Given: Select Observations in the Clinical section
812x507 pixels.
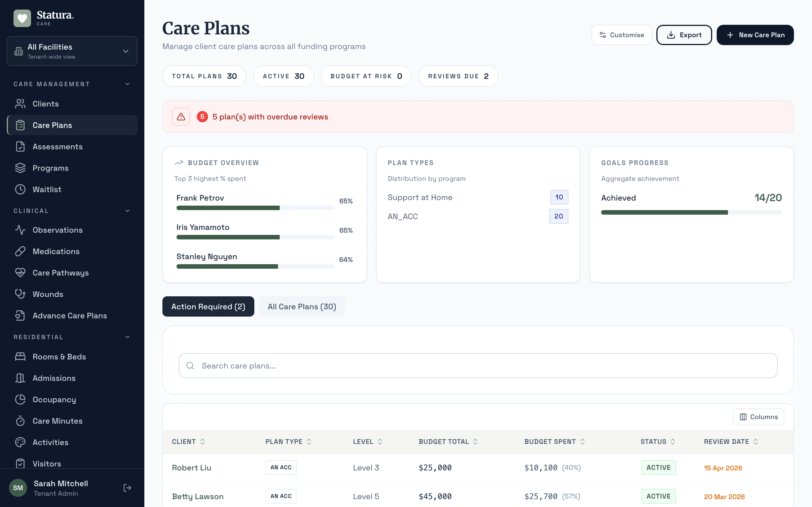Looking at the screenshot, I should [58, 230].
